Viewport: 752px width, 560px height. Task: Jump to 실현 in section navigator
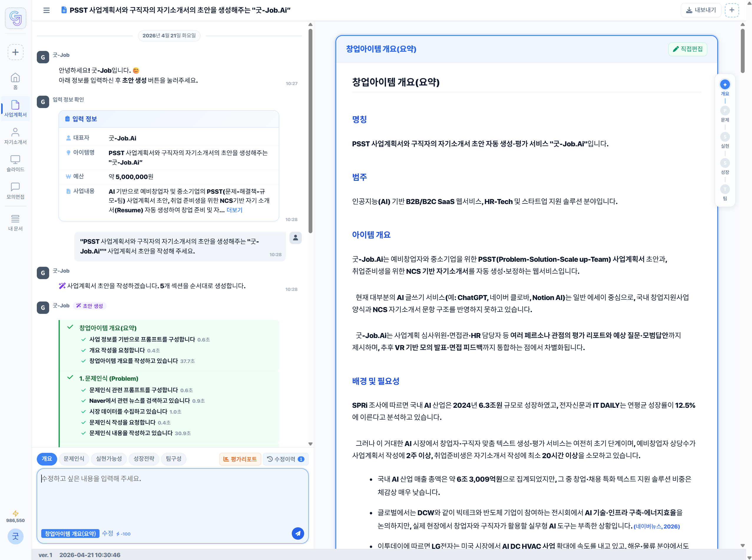pos(725,140)
